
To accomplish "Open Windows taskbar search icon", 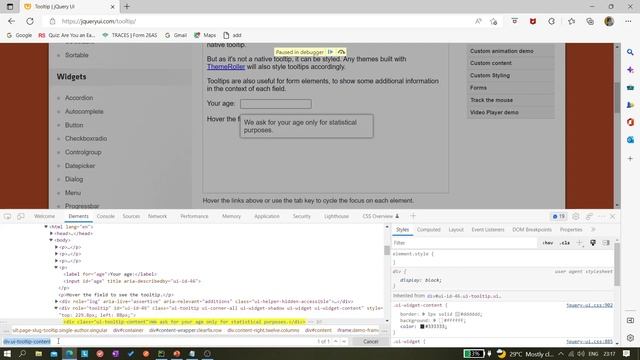I will [22, 353].
